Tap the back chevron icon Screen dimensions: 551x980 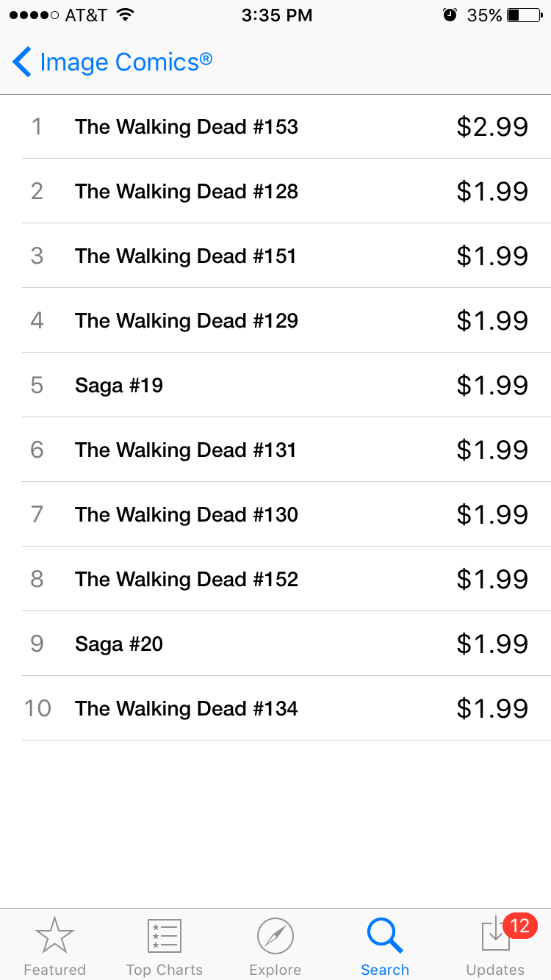coord(22,62)
